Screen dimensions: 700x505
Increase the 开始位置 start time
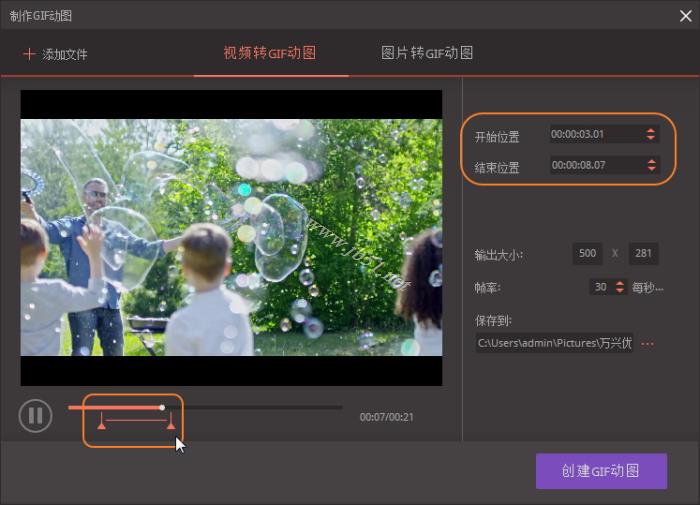point(651,130)
